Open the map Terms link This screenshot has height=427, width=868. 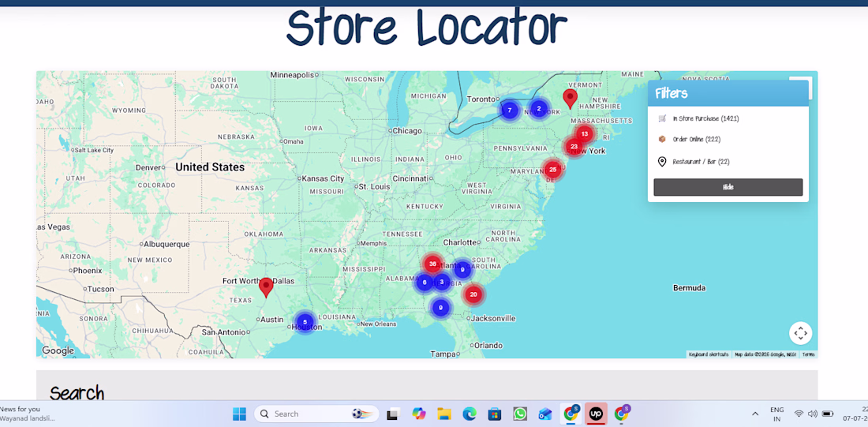tap(808, 354)
